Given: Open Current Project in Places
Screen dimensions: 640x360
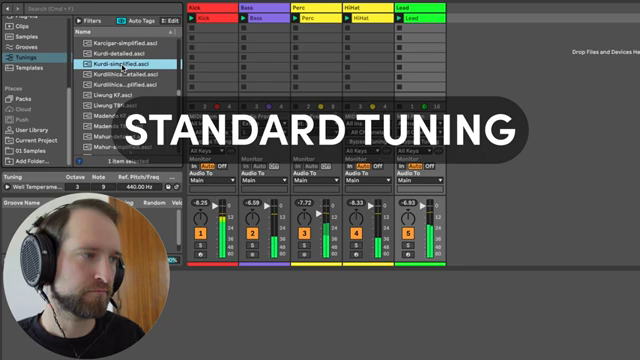Looking at the screenshot, I should 36,140.
